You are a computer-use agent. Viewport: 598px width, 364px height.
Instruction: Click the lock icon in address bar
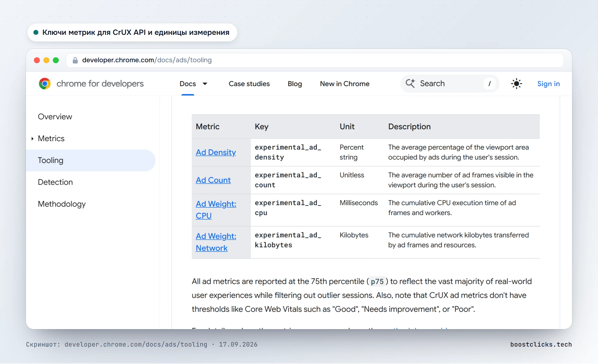tap(75, 60)
